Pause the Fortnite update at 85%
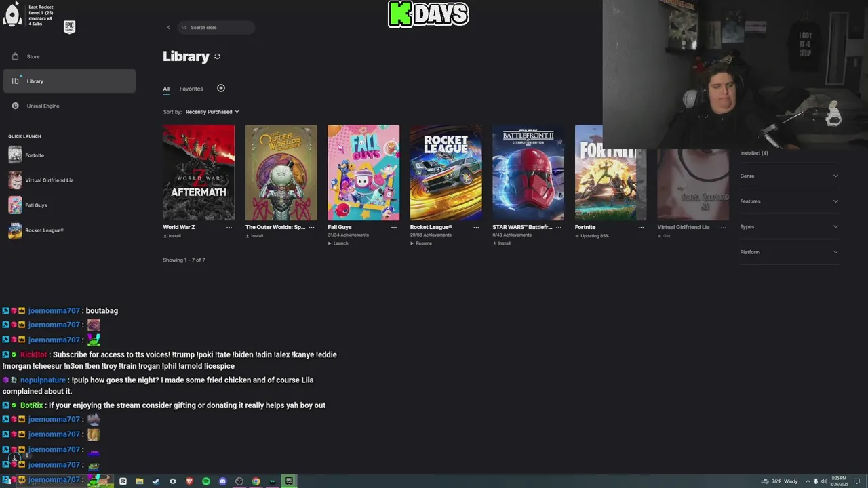The image size is (868, 488). point(592,236)
